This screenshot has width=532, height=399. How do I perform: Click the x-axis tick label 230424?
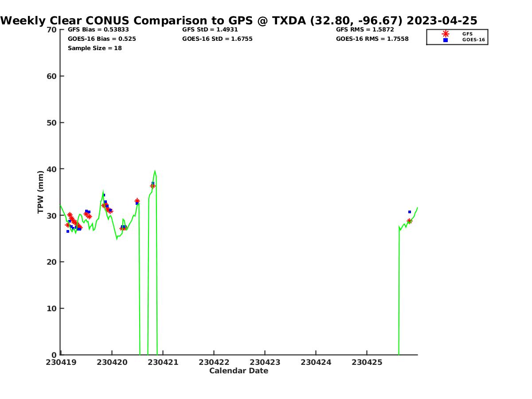pyautogui.click(x=316, y=362)
